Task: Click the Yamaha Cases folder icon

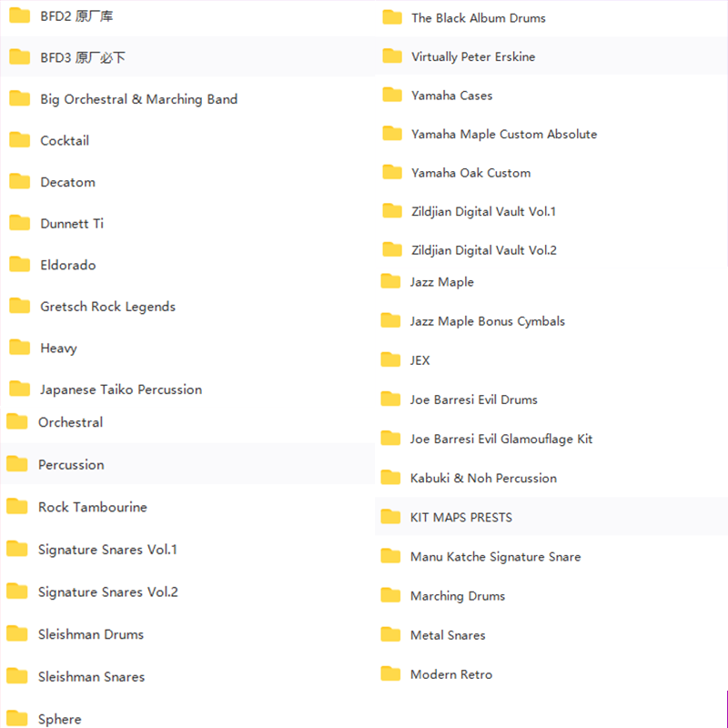Action: 392,96
